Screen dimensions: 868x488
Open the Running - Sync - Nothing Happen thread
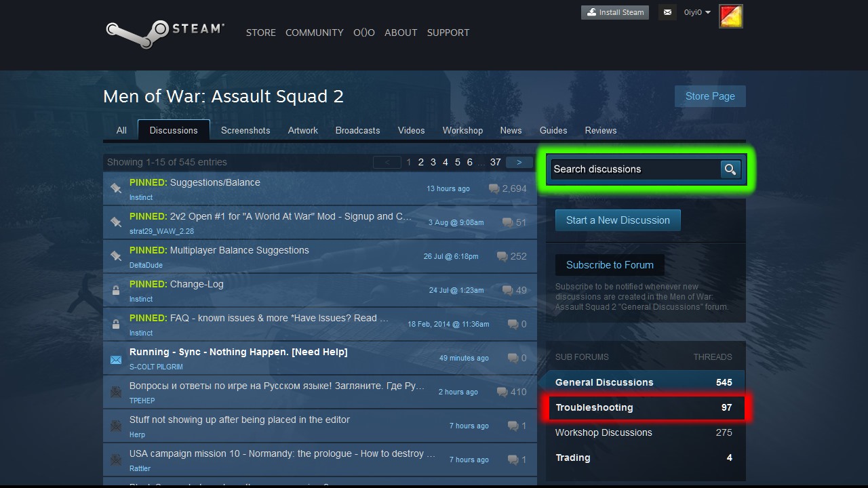pos(238,352)
